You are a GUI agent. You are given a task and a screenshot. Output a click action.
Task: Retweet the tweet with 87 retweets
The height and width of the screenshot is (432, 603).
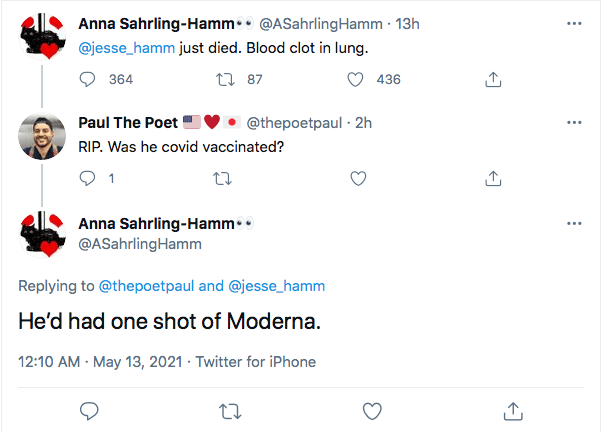(x=223, y=79)
